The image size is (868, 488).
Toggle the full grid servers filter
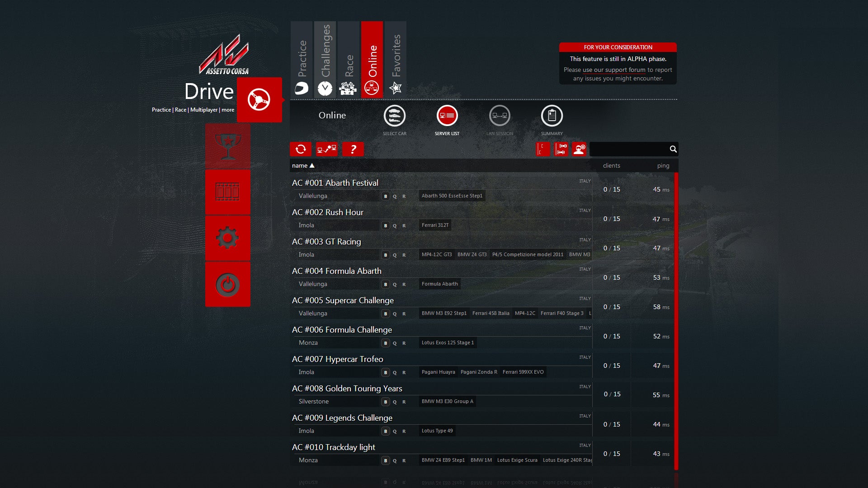pos(561,149)
